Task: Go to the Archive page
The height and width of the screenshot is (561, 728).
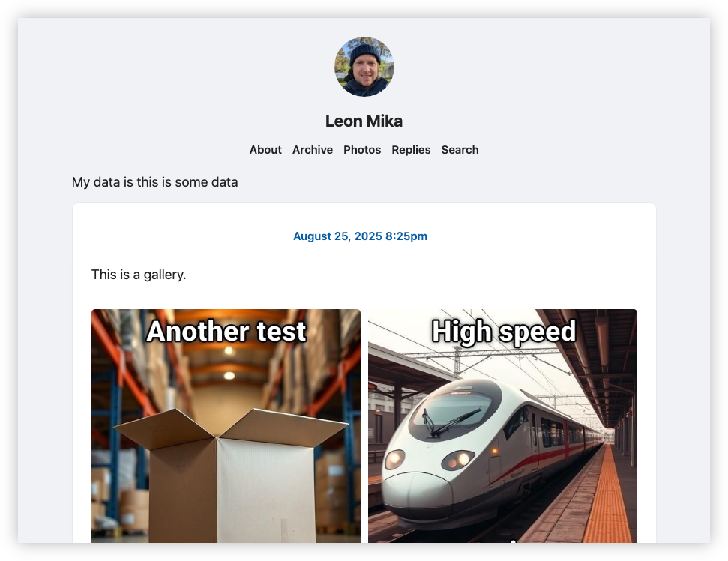Action: point(313,150)
